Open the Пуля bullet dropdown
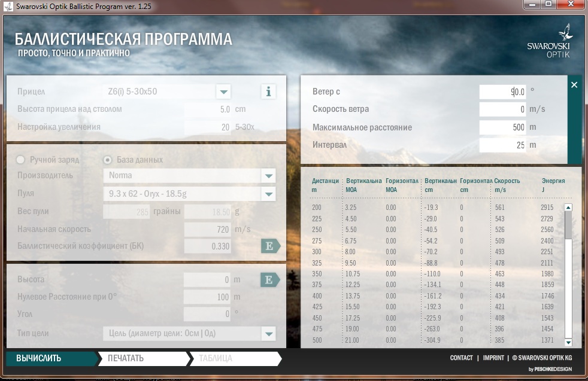Image resolution: width=588 pixels, height=381 pixels. point(268,194)
